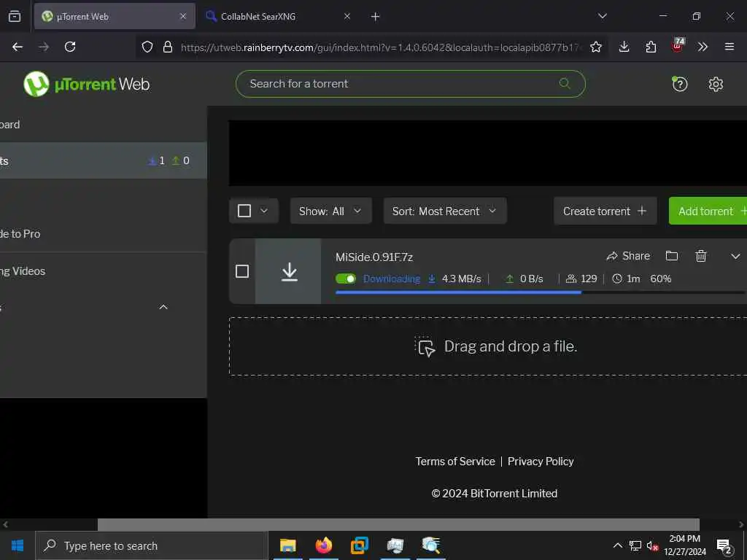Click the Firefox View icon at top left
The height and width of the screenshot is (560, 747).
point(15,16)
